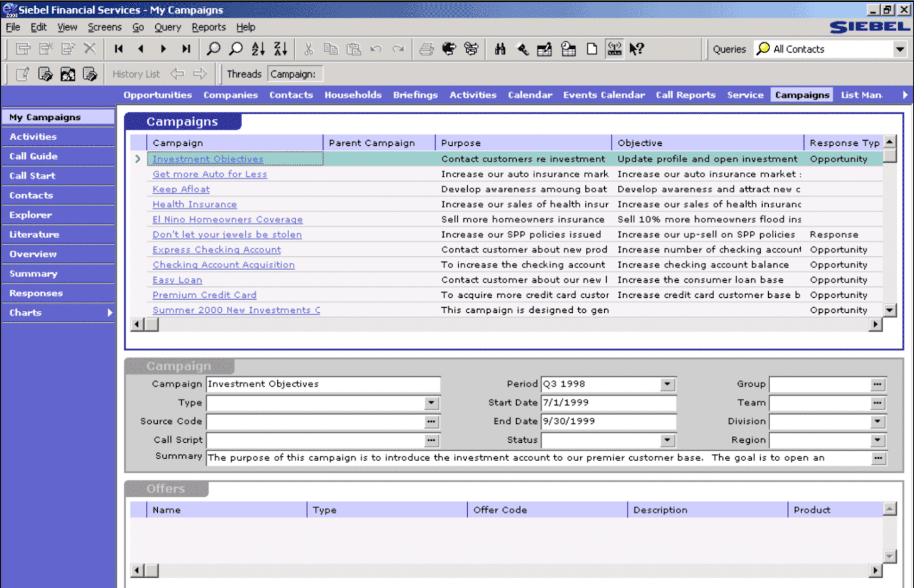The image size is (914, 588).
Task: Click the icon left of History List
Action: point(90,74)
